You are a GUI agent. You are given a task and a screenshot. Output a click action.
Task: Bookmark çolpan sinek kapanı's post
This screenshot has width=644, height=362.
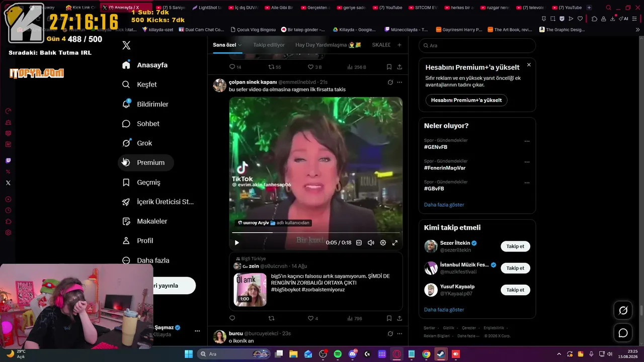pos(389,318)
